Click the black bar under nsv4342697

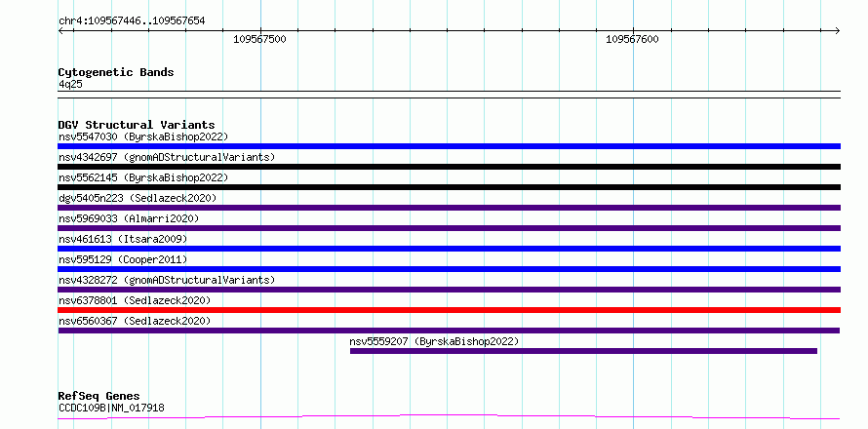click(449, 167)
